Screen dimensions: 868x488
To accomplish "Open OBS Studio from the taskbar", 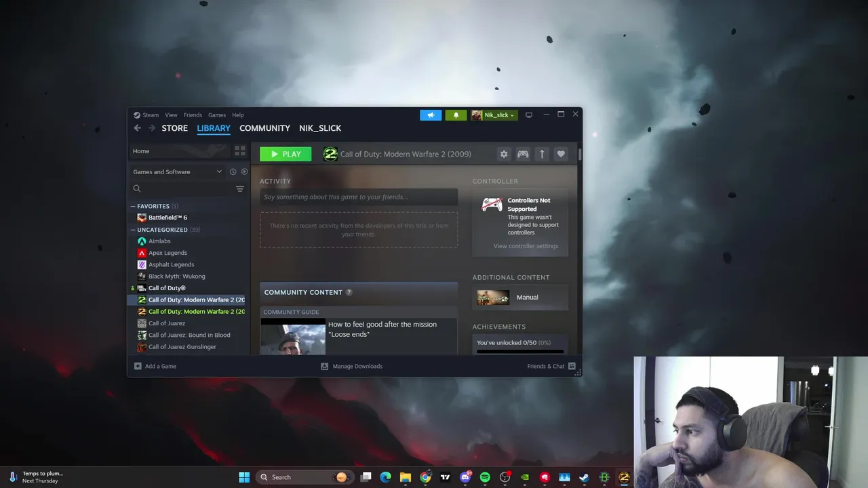I will click(505, 477).
